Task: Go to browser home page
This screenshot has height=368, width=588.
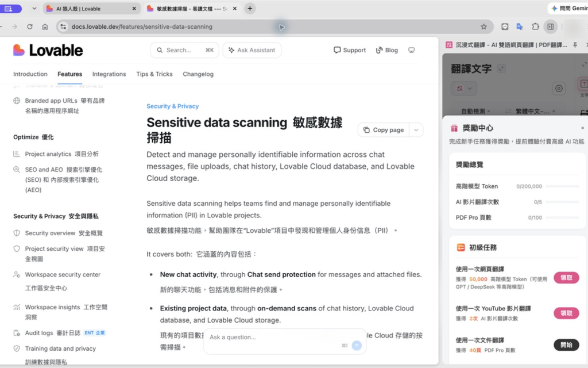Action: click(x=45, y=26)
